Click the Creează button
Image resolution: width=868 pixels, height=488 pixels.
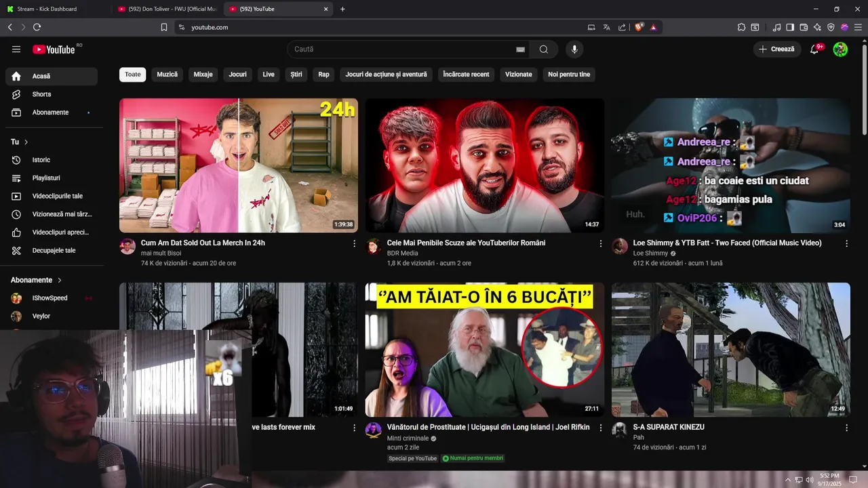(776, 49)
